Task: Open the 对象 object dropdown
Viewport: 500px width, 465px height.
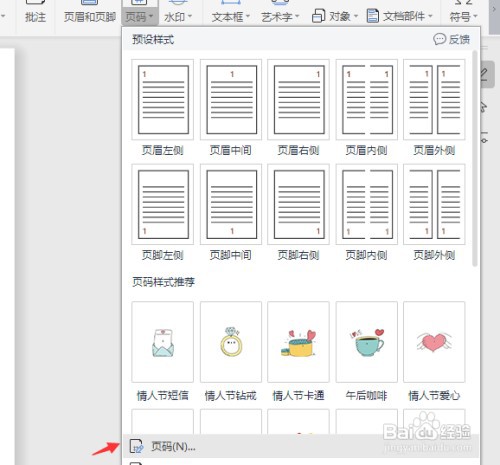Action: tap(343, 16)
